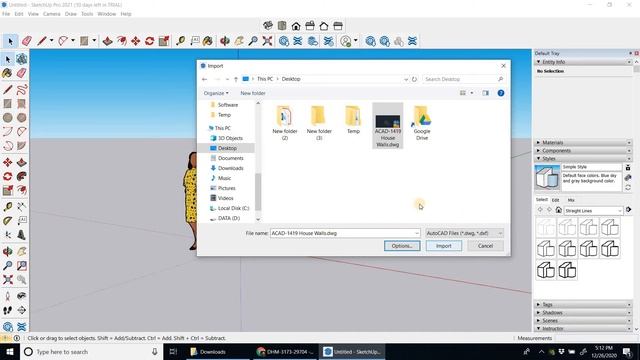This screenshot has height=360, width=640.
Task: Select ACAD-1419 House Walls.dwg file
Action: tap(388, 126)
